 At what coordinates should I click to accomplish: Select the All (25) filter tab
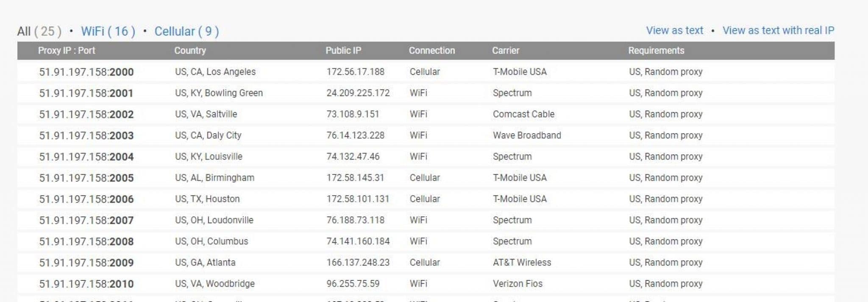point(39,31)
